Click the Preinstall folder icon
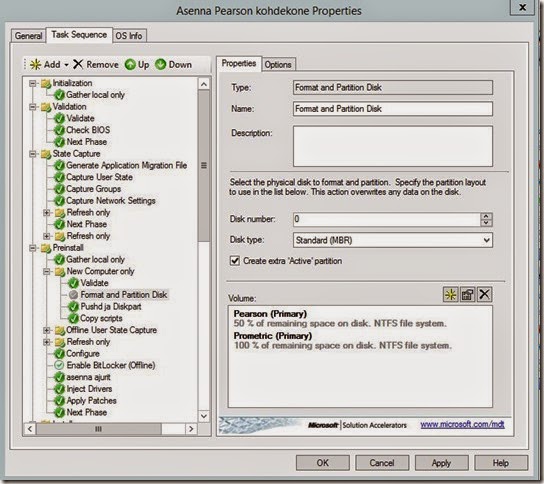The width and height of the screenshot is (544, 484). tap(46, 248)
